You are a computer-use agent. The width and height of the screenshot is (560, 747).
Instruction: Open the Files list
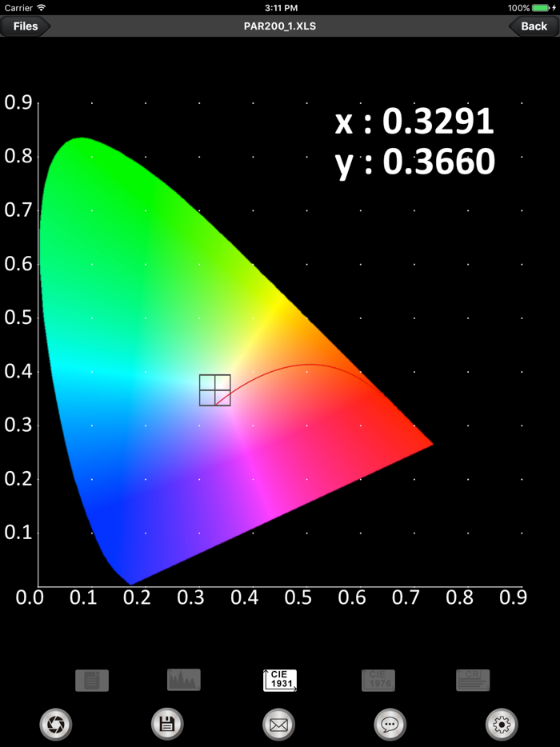[25, 26]
